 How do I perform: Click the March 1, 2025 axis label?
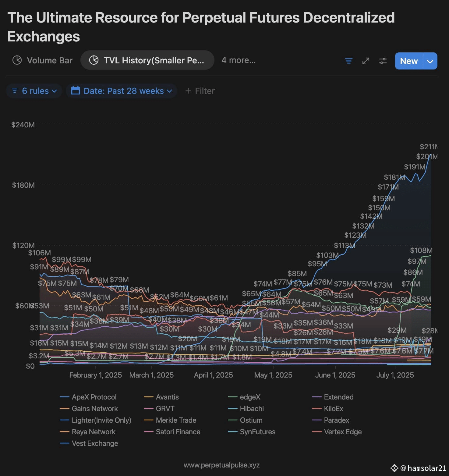point(151,375)
